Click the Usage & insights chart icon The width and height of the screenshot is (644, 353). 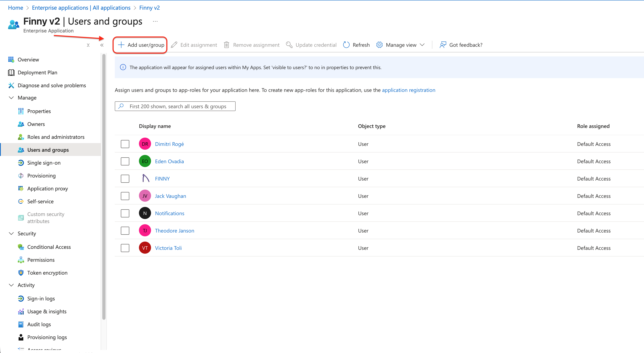point(21,311)
